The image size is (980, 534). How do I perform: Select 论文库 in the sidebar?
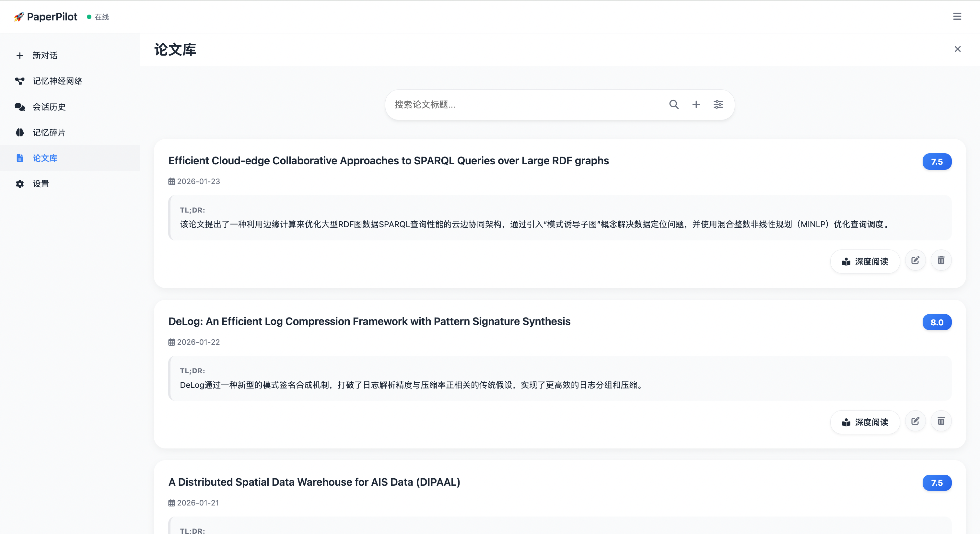(x=70, y=158)
